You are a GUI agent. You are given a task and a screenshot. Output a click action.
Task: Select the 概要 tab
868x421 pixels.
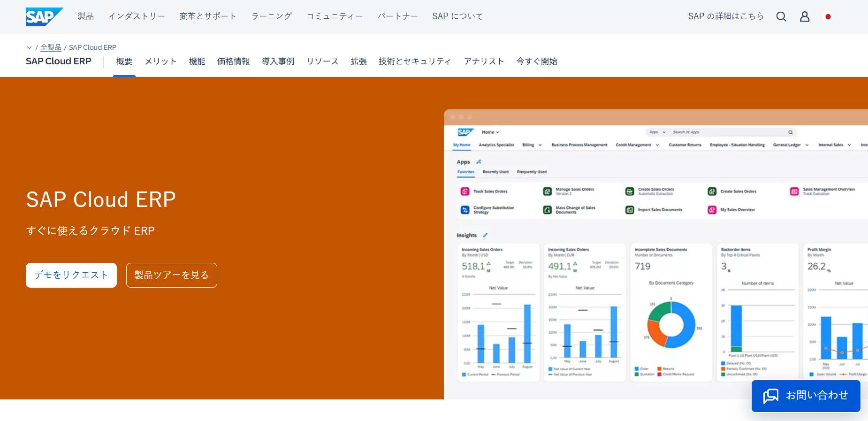pyautogui.click(x=124, y=61)
